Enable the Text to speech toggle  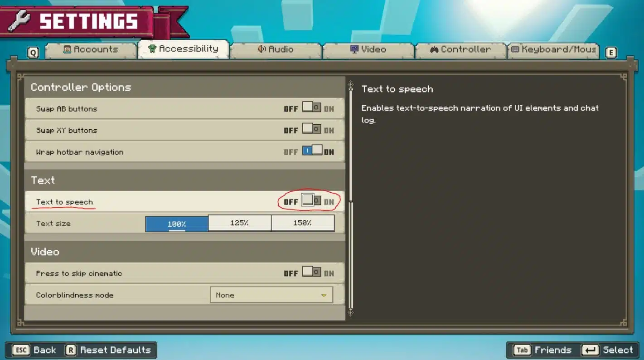[x=312, y=201]
